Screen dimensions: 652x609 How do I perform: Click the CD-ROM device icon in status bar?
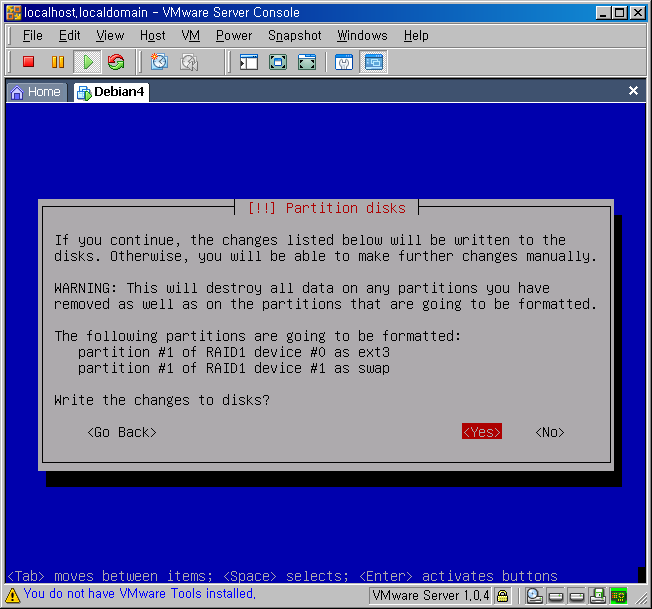coord(535,596)
